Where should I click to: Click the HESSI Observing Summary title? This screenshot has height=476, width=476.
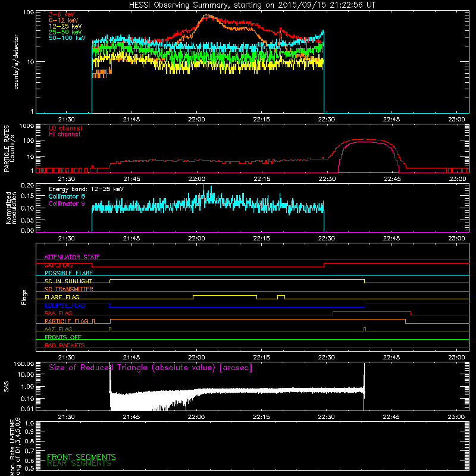tap(252, 5)
